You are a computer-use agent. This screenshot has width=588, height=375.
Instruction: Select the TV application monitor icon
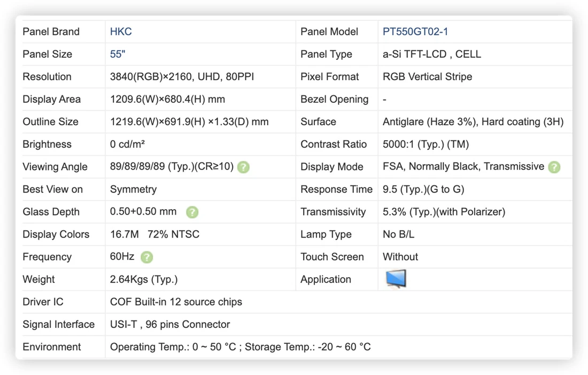(396, 279)
